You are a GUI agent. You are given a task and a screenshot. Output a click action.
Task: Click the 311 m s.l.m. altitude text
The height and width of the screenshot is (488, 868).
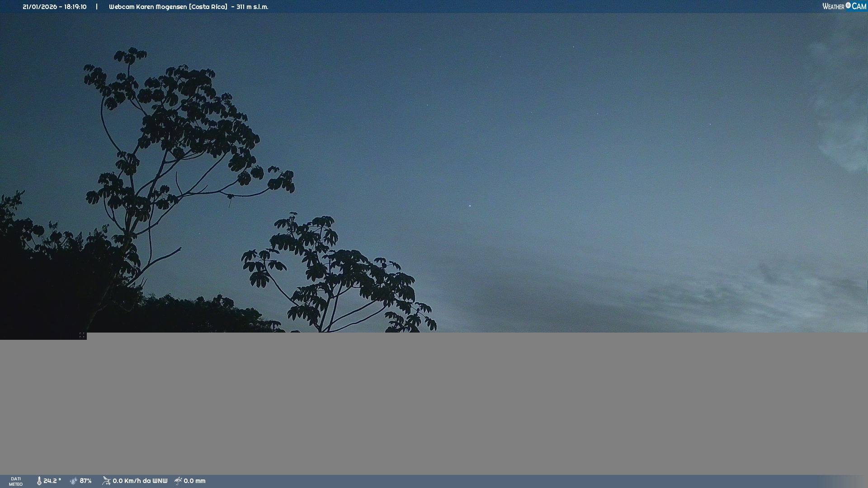(x=252, y=7)
